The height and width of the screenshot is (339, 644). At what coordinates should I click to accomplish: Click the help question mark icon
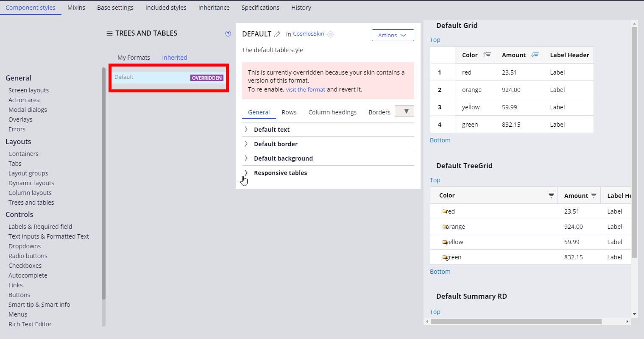[x=228, y=34]
